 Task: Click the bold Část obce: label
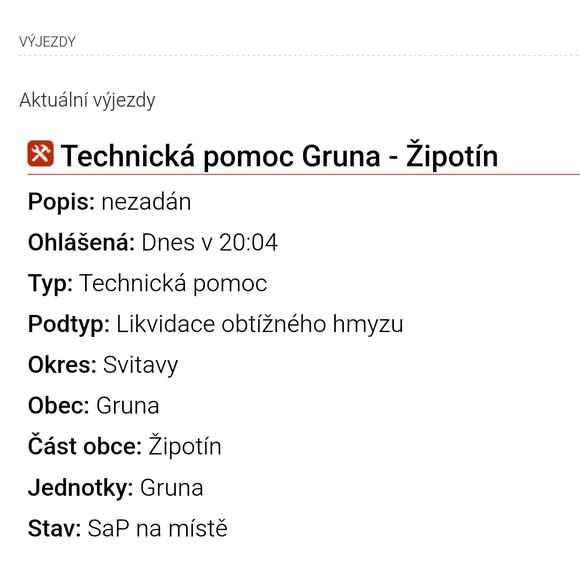85,446
